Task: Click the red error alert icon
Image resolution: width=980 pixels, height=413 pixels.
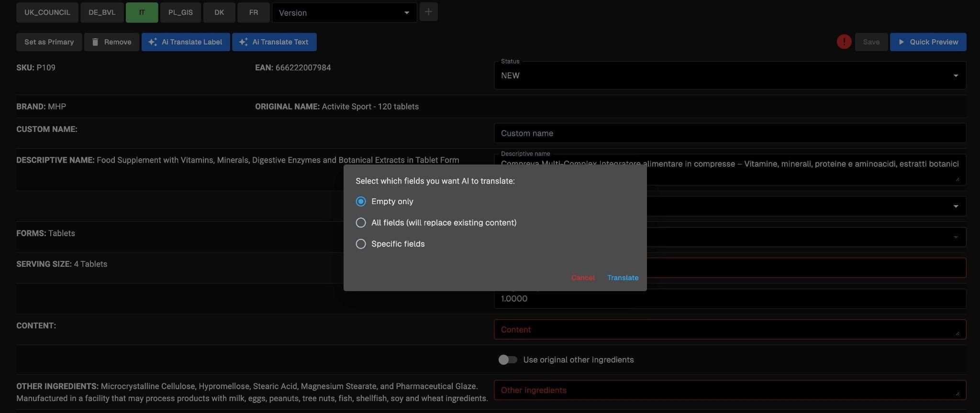Action: pos(844,42)
